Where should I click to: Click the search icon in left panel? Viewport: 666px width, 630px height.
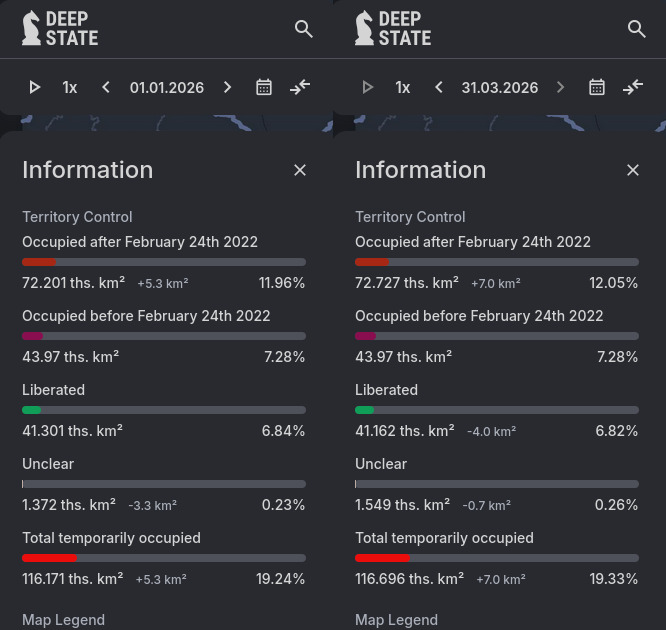[304, 29]
